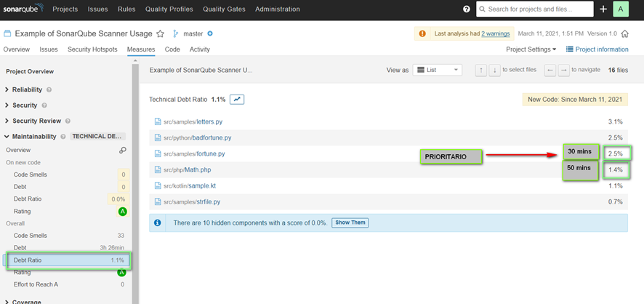The height and width of the screenshot is (304, 644).
Task: Open the View as List dropdown
Action: [437, 71]
